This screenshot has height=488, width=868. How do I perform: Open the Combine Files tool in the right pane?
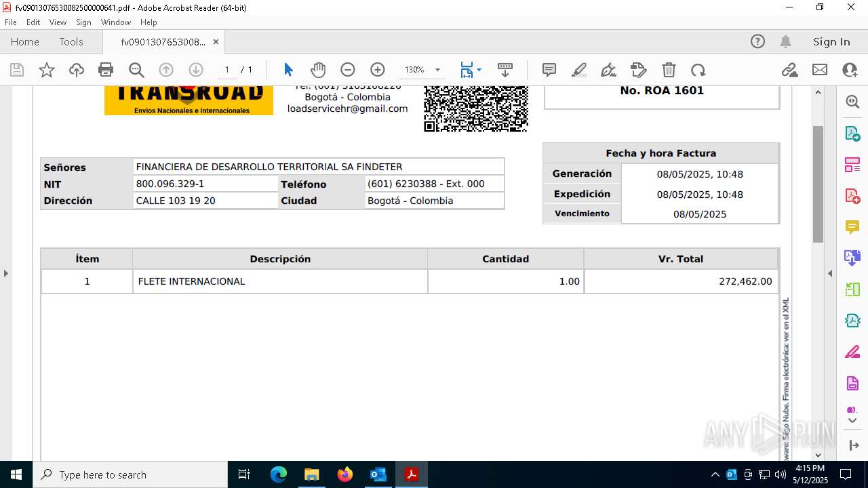click(x=852, y=258)
